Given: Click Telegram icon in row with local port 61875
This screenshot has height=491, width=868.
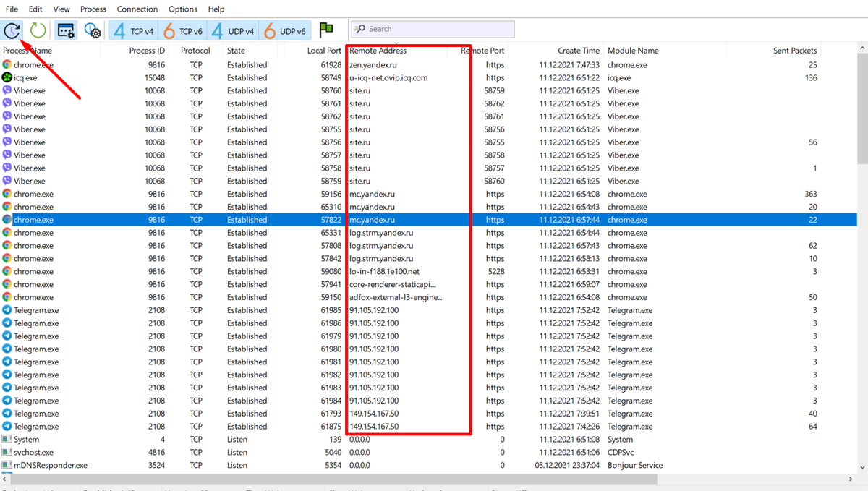Looking at the screenshot, I should (7, 427).
